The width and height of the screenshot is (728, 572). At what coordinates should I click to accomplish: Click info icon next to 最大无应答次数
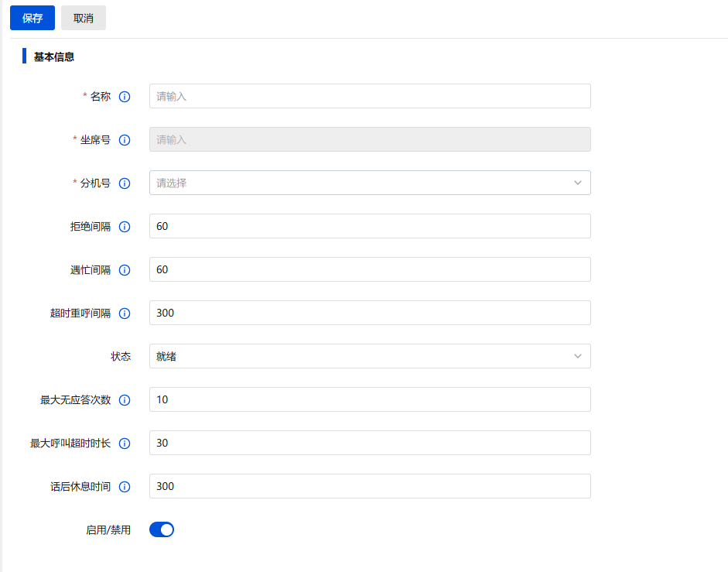click(125, 400)
